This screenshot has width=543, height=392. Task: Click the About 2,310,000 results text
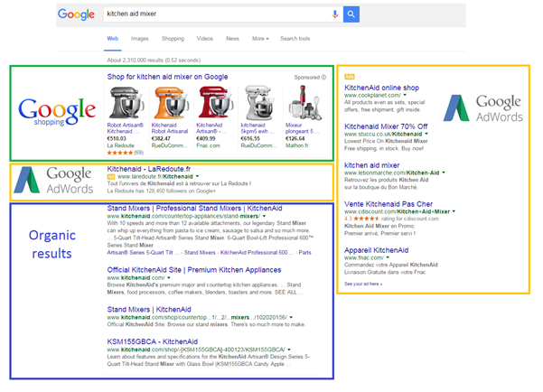pos(154,61)
